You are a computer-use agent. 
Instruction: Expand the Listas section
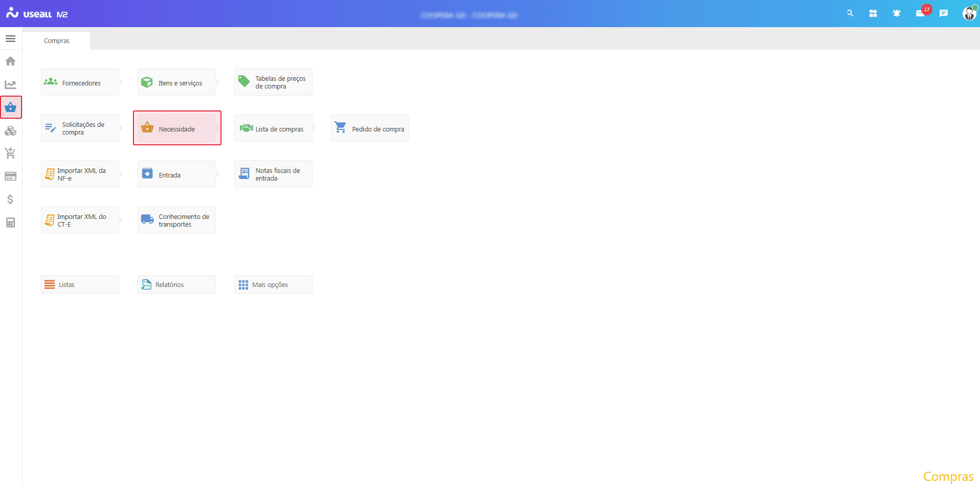coord(80,284)
